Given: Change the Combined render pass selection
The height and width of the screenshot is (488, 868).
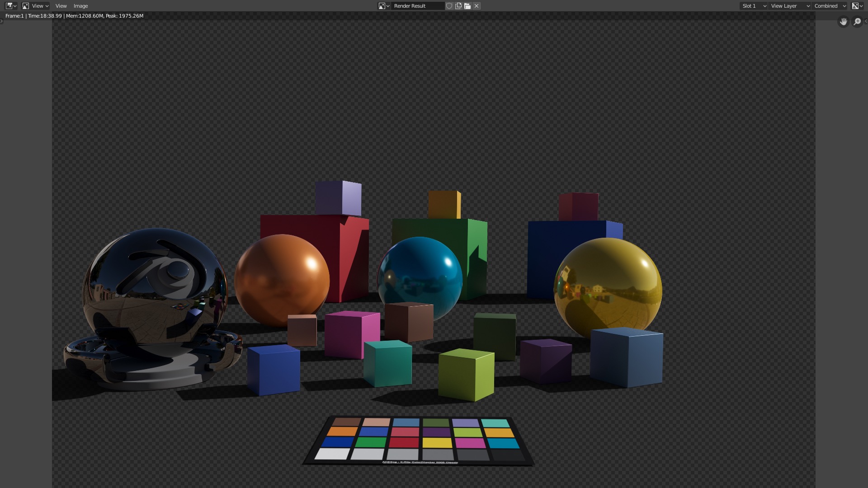Looking at the screenshot, I should pyautogui.click(x=829, y=6).
